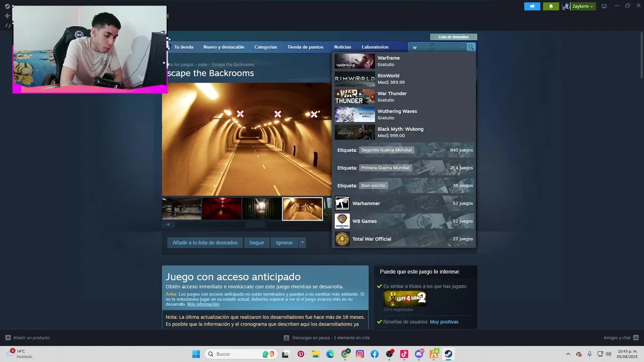Click the Ignorar button
The image size is (644, 362).
click(x=284, y=242)
